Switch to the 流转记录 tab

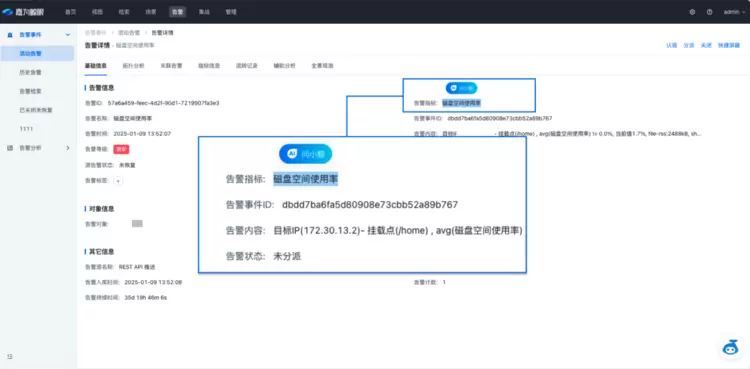[247, 66]
